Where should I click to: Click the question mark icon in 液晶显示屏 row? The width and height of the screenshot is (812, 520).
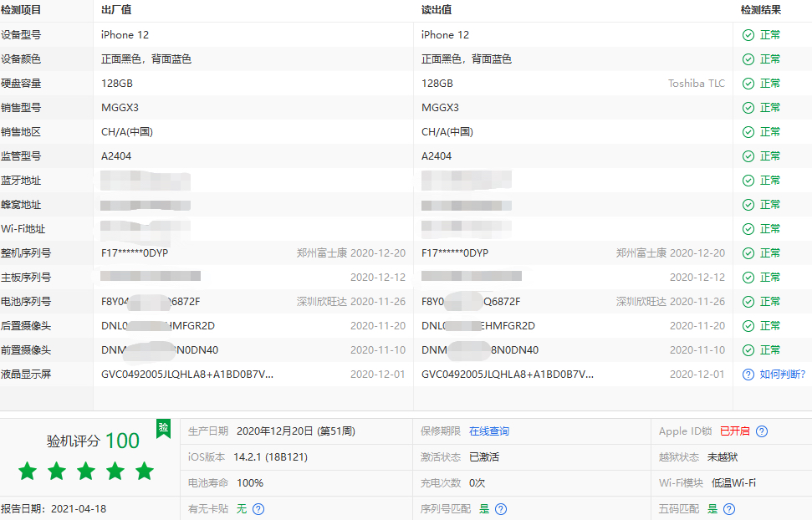click(748, 375)
